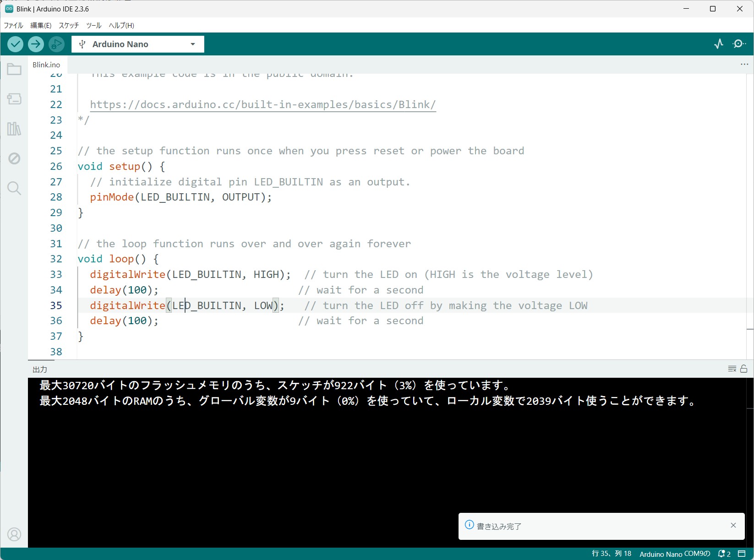Screen dimensions: 754x560
Task: Open the スケッチ menu
Action: click(69, 25)
